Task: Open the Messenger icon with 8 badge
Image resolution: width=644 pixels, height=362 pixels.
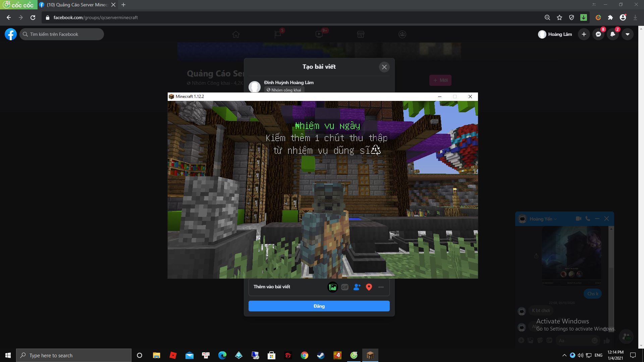Action: pos(598,34)
